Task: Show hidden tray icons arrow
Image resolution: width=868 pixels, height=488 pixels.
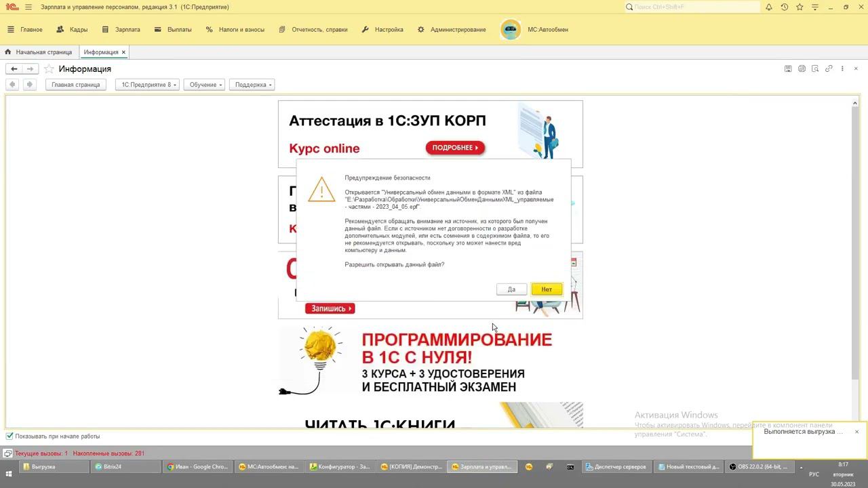Action: pos(801,468)
